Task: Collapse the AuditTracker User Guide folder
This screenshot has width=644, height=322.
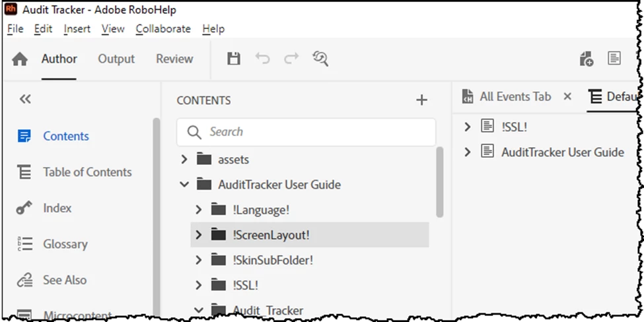Action: pos(184,185)
